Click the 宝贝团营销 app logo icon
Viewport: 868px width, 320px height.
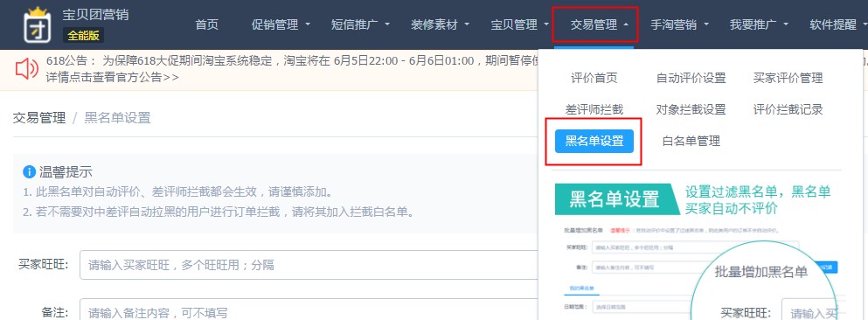click(38, 25)
